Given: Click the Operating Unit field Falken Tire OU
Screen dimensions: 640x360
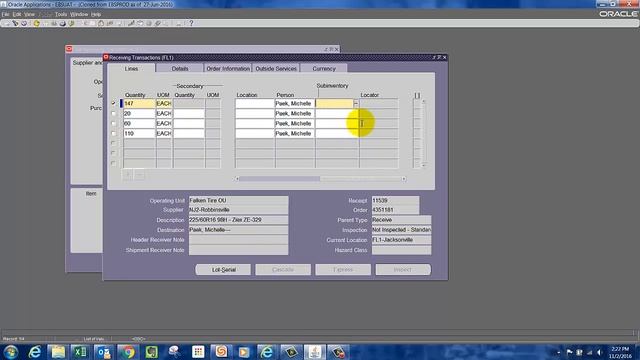Looking at the screenshot, I should [x=238, y=200].
